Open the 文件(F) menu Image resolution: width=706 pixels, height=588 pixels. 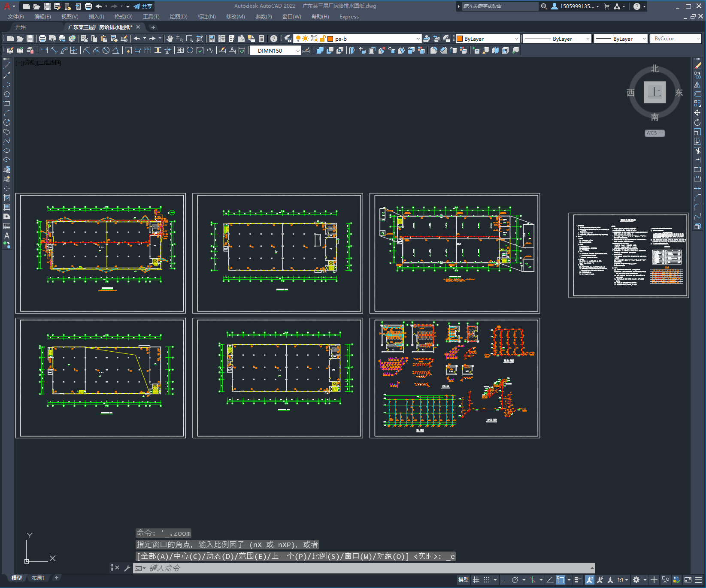16,17
